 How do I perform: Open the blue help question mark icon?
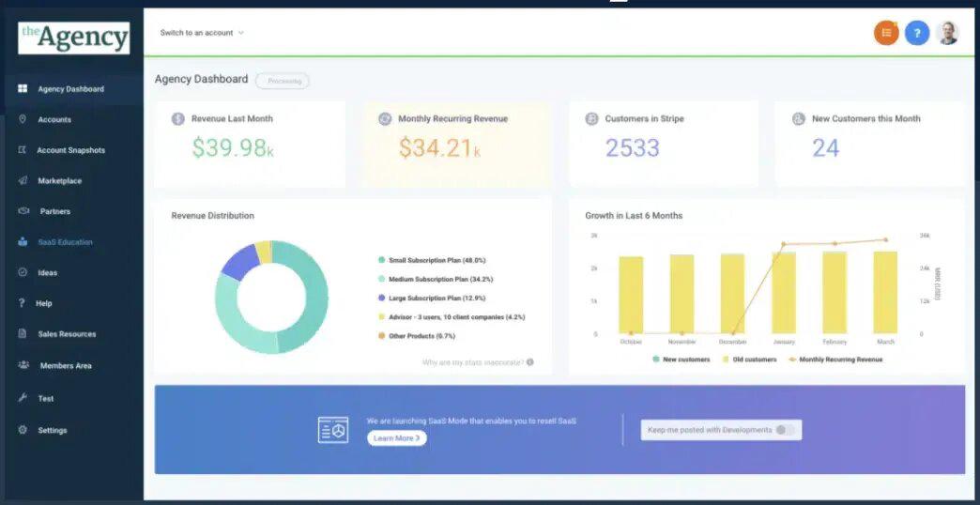click(917, 33)
